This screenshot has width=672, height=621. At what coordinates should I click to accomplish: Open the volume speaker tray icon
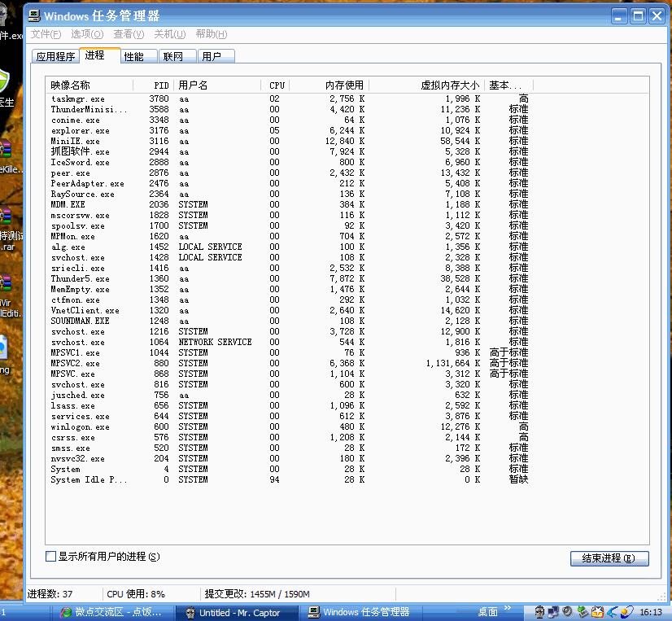point(568,612)
